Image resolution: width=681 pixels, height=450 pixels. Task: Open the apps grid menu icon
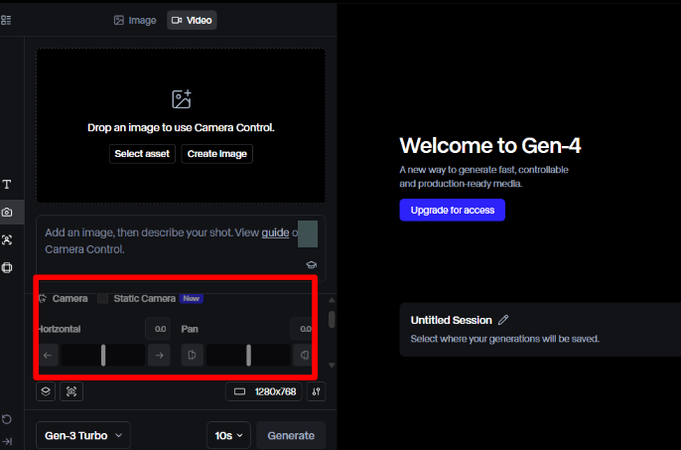(x=6, y=20)
